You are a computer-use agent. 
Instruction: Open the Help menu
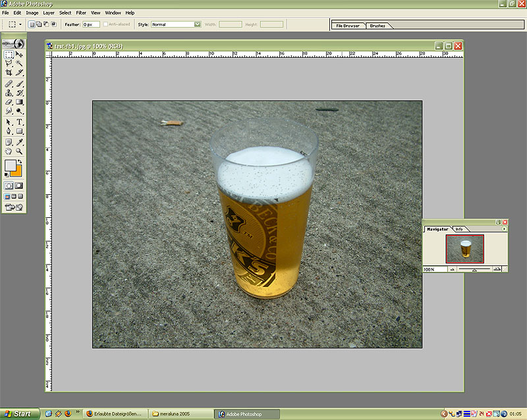click(130, 13)
